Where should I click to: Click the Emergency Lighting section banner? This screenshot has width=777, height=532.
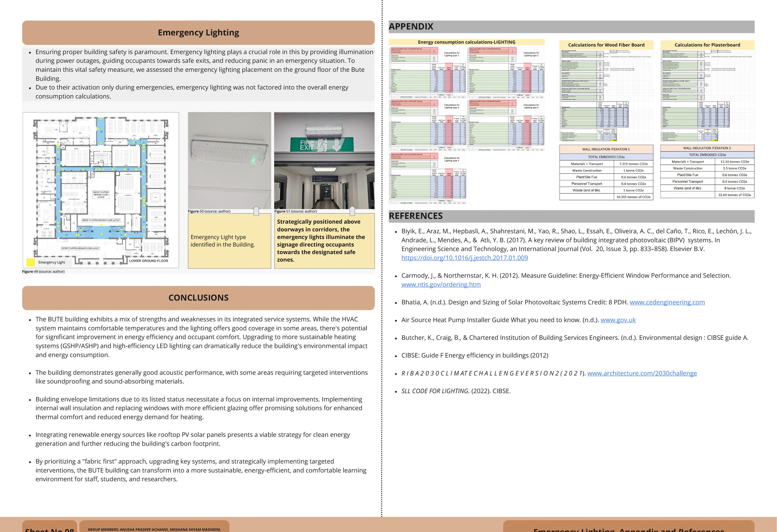[x=198, y=33]
